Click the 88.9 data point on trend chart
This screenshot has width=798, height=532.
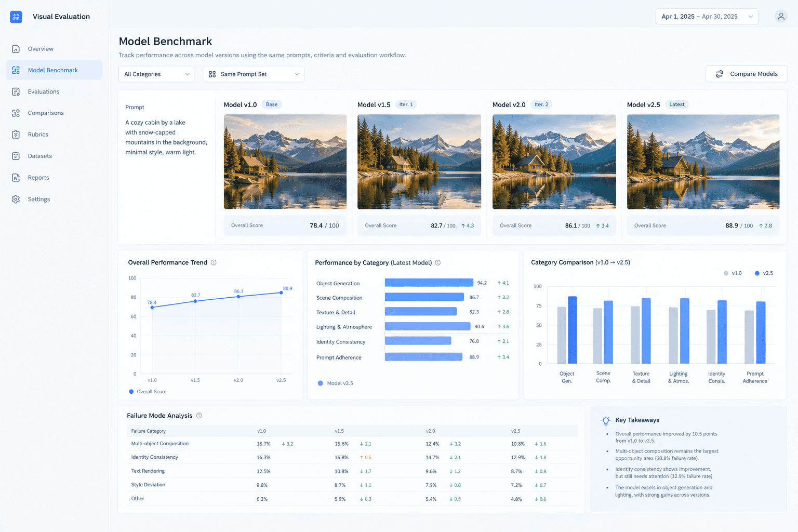pos(282,292)
